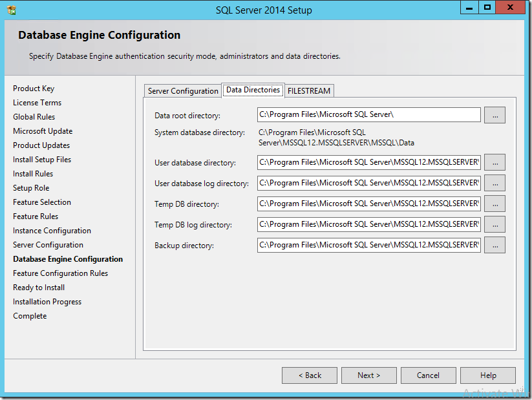Click the Data root directory input field
Screen dimensions: 532x400
point(369,114)
